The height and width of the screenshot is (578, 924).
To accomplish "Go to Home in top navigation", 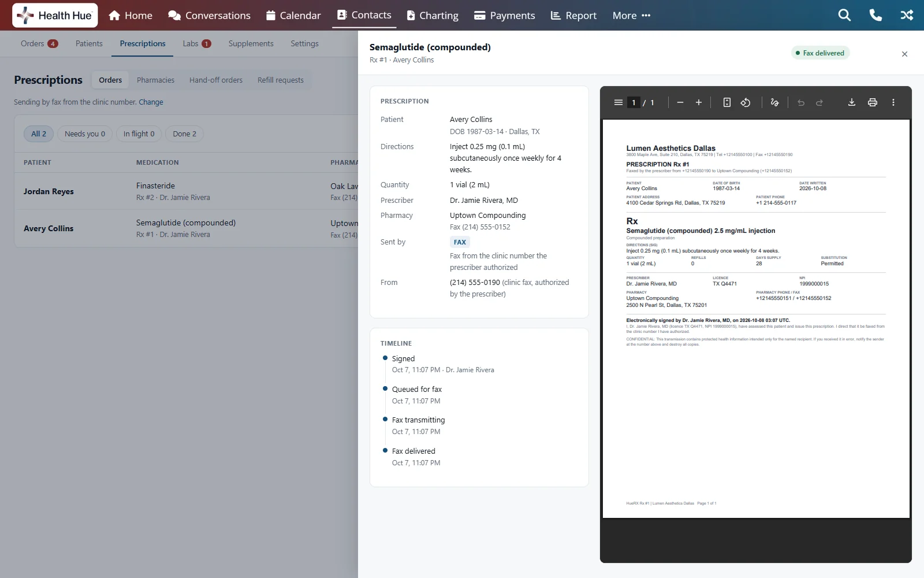I will point(131,15).
